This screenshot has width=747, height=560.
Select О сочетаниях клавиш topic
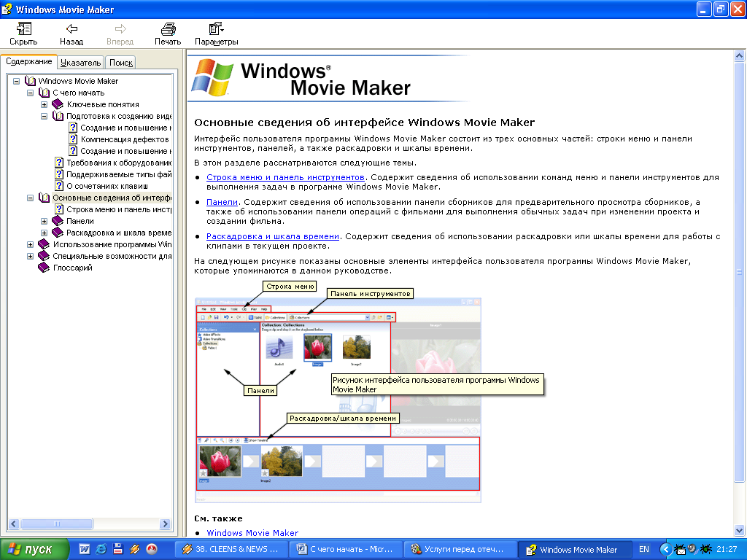click(107, 186)
